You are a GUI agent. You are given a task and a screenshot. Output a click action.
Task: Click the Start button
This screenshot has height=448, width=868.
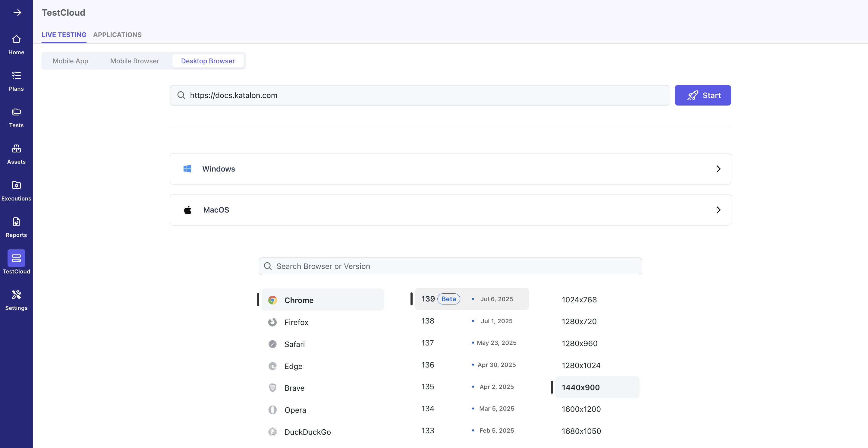click(x=703, y=95)
